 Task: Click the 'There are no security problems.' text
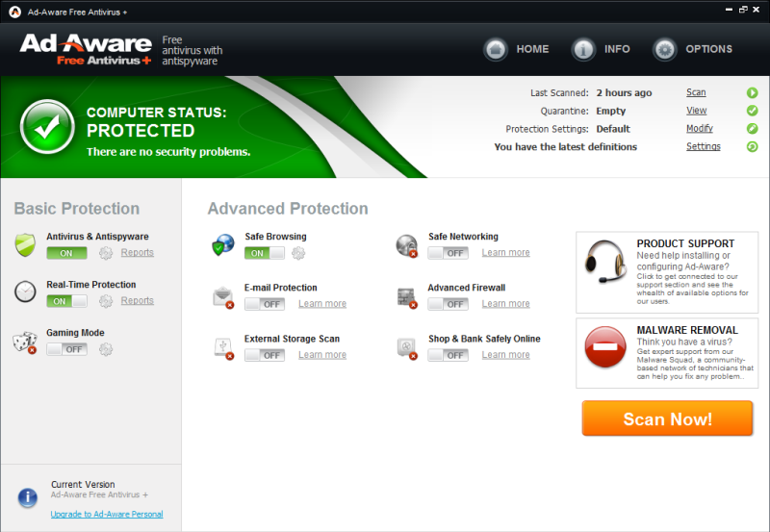168,152
